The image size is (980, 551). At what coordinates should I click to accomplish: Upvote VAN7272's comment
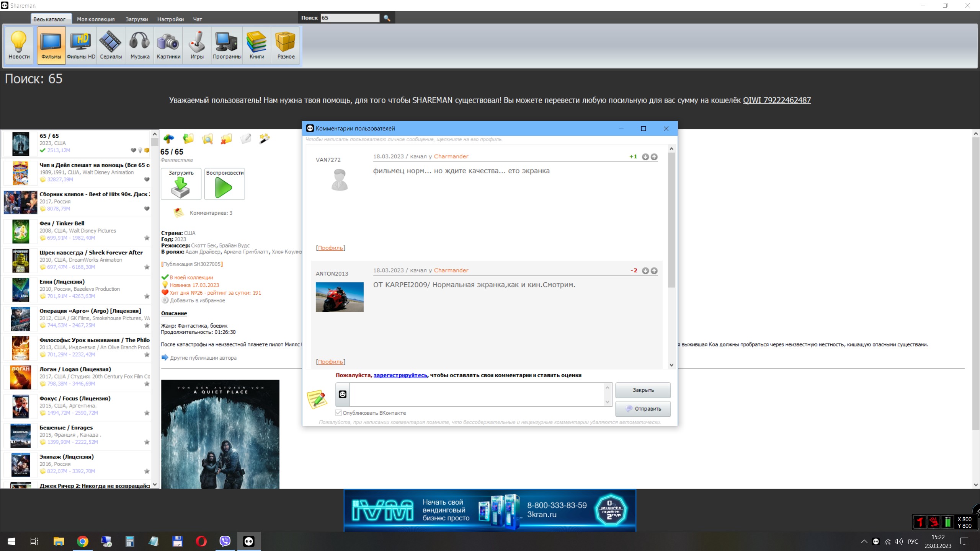click(x=654, y=157)
